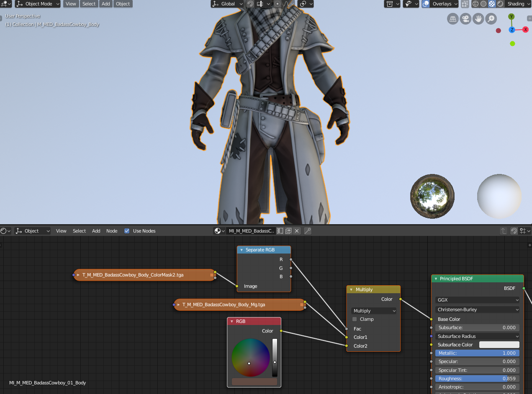532x394 pixels.
Task: Collapse the Separate RGB node
Action: click(241, 250)
